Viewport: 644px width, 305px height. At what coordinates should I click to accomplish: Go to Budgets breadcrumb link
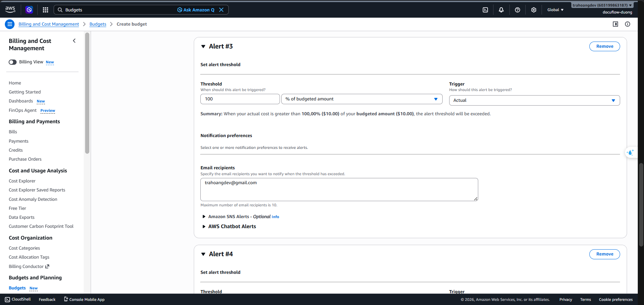click(x=98, y=24)
